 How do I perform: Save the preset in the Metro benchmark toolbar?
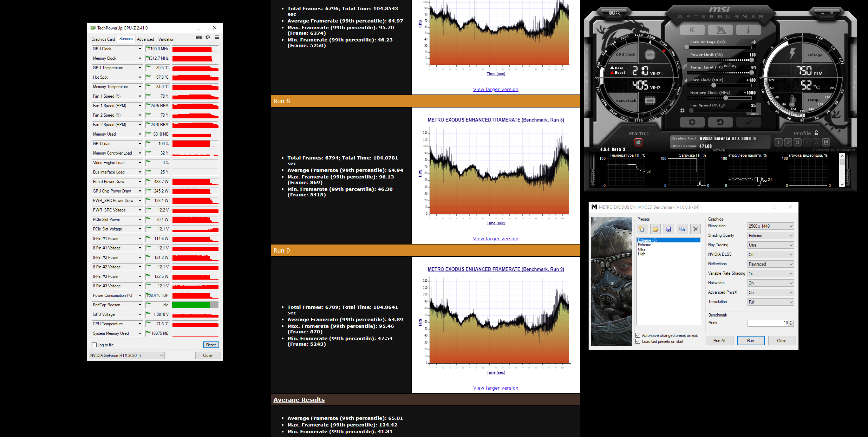tap(668, 229)
